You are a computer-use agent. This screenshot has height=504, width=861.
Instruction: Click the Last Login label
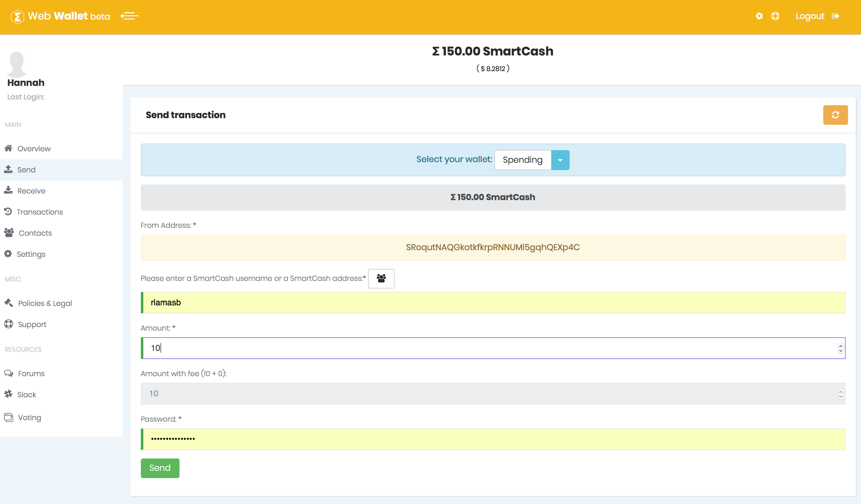(26, 97)
